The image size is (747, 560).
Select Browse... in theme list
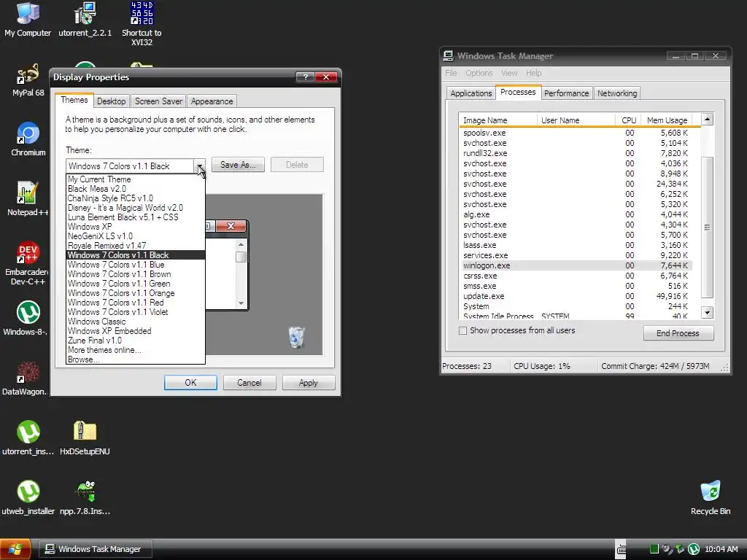135,359
